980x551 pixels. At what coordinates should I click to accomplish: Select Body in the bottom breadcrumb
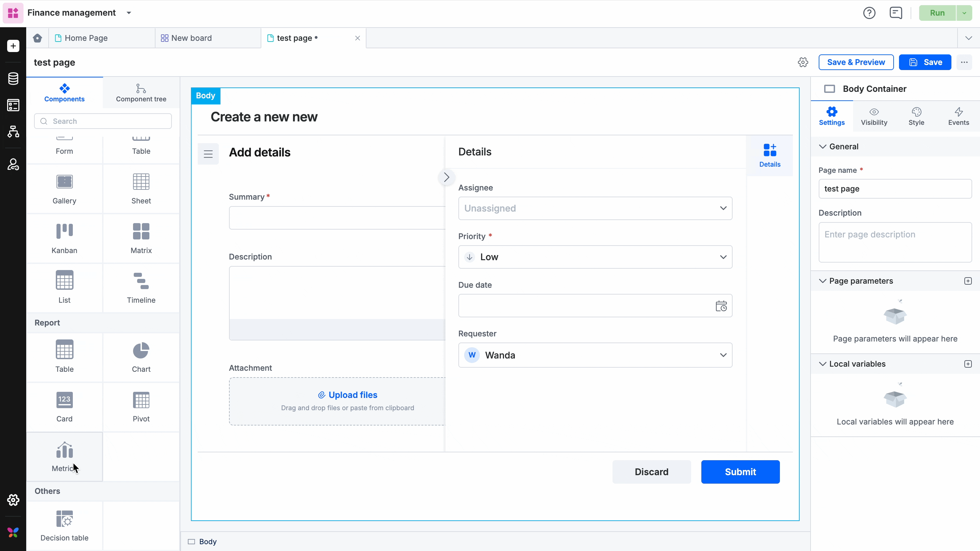pos(202,541)
